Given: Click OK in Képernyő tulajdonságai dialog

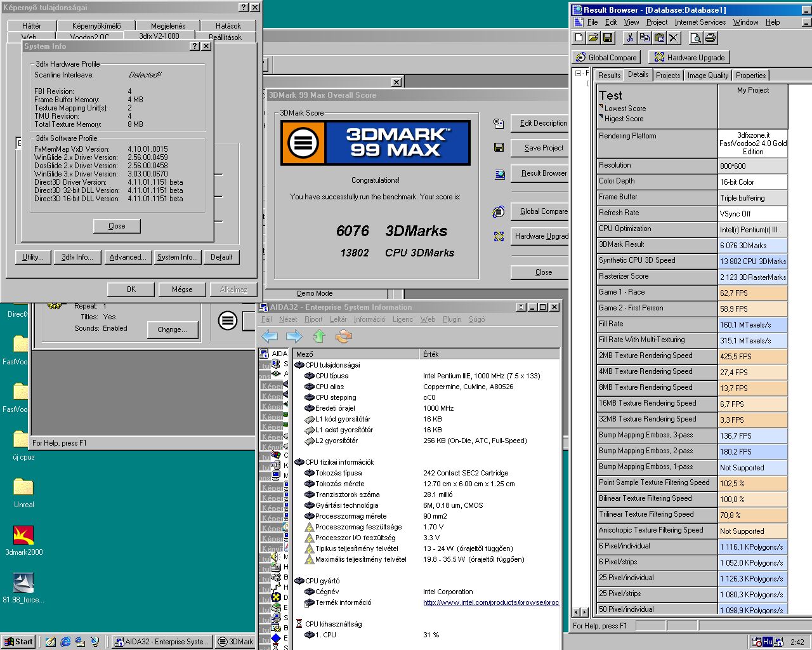Looking at the screenshot, I should (131, 289).
